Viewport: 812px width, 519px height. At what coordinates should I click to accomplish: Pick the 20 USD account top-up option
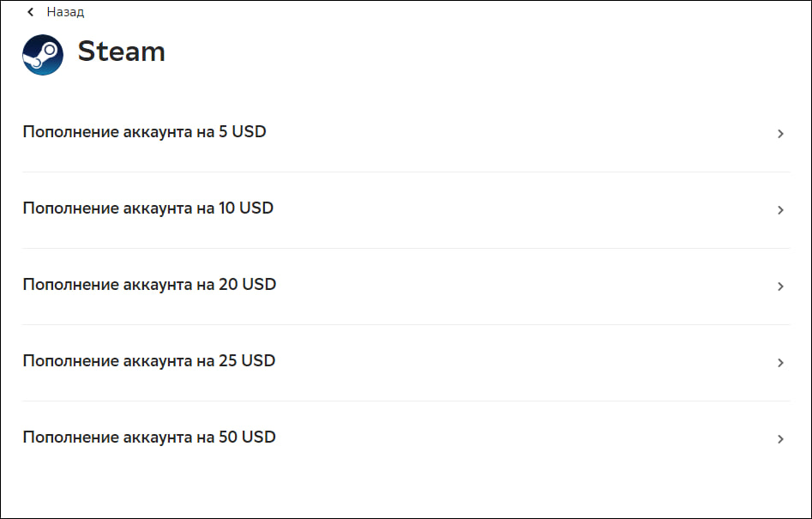pyautogui.click(x=149, y=285)
